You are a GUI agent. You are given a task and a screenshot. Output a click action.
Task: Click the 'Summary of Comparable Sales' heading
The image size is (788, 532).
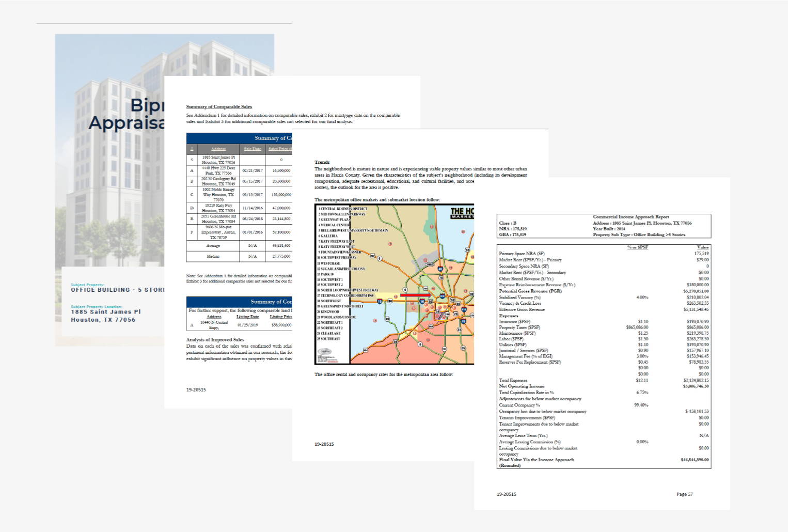[219, 107]
